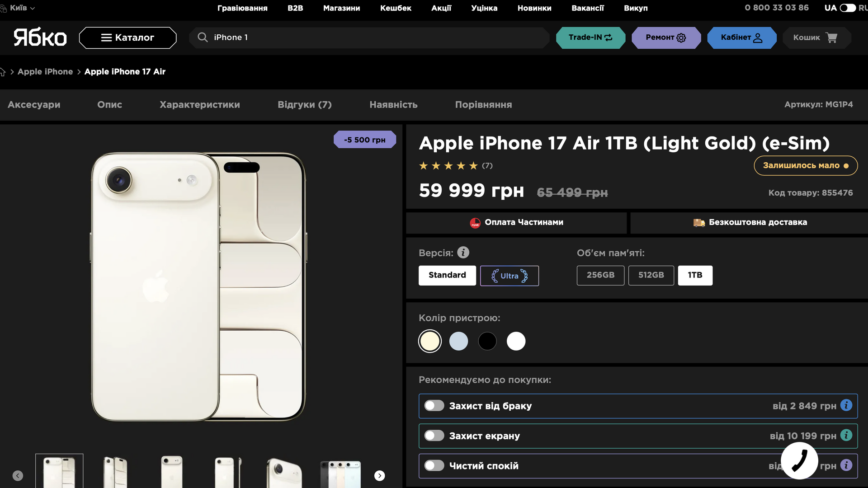The height and width of the screenshot is (488, 868).
Task: Select 512GB memory option
Action: 651,275
